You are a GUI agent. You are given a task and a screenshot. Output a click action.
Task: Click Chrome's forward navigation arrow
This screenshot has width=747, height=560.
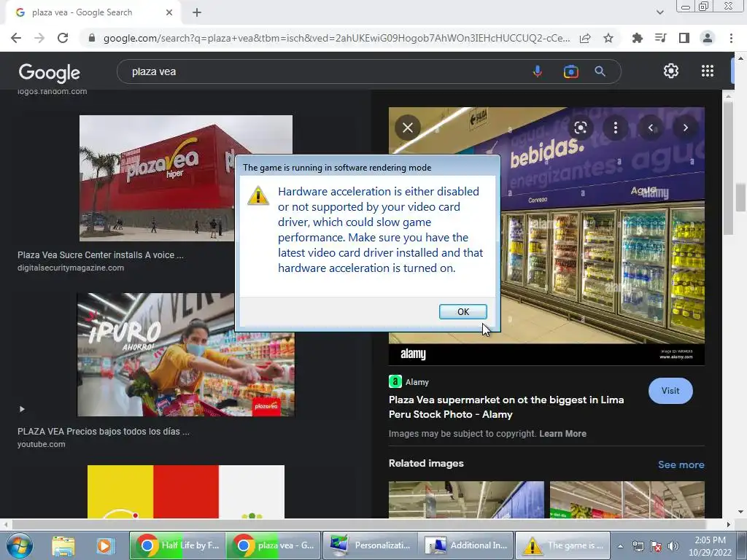(x=39, y=38)
